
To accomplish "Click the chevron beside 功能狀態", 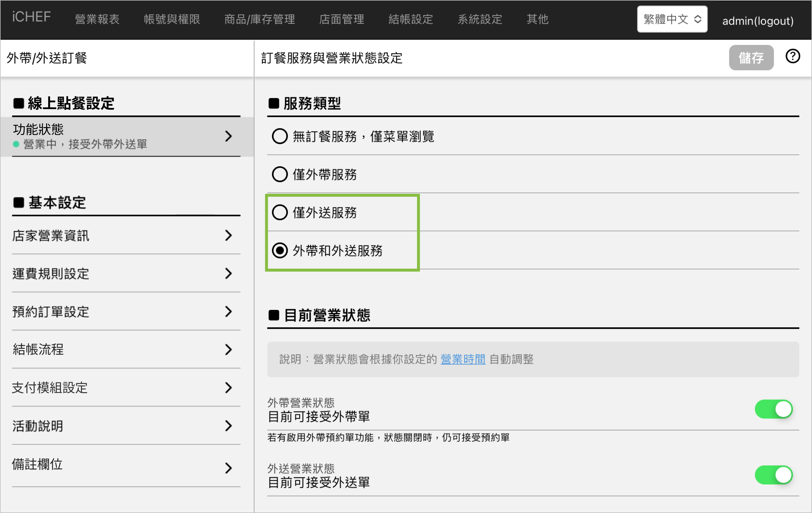I will pos(228,136).
